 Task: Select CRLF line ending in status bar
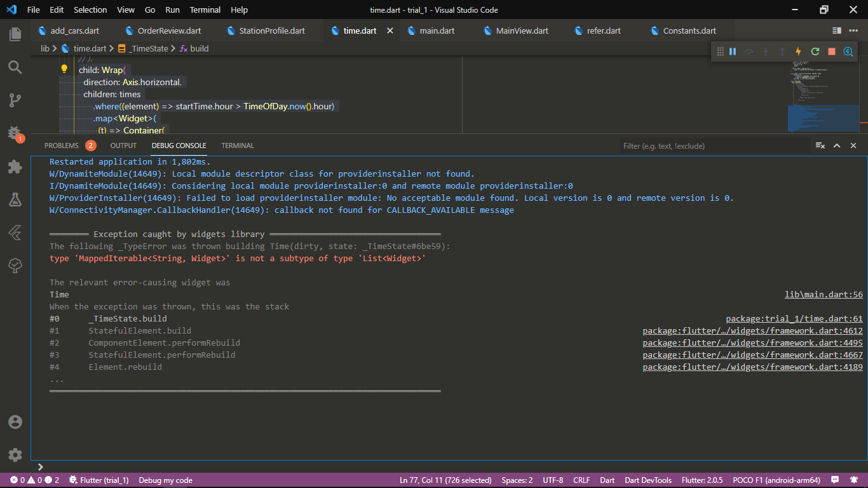point(581,480)
